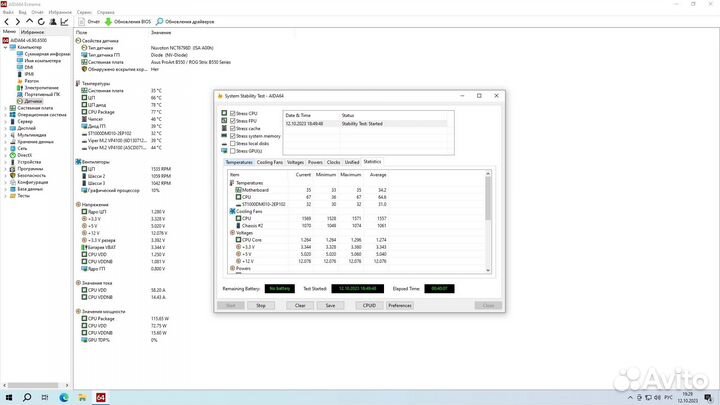This screenshot has height=405, width=720.
Task: Click the Preferences button
Action: click(x=400, y=305)
